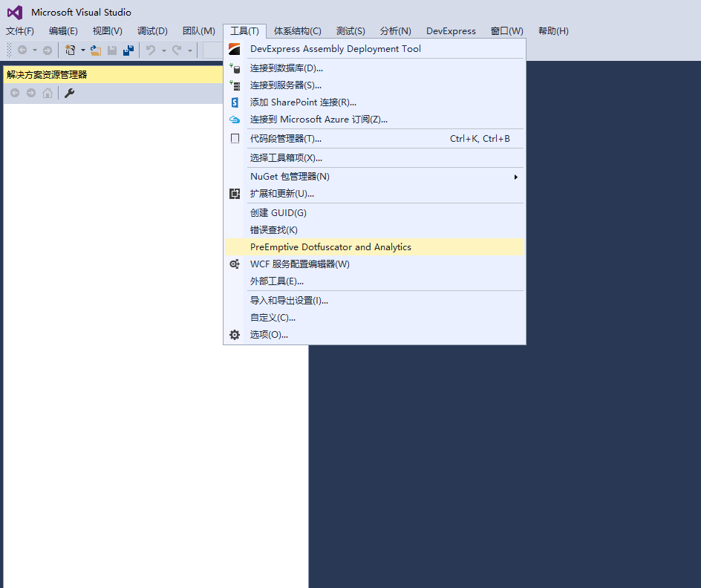Click the database icon next to 连接到数据库
The height and width of the screenshot is (588, 701).
[234, 68]
